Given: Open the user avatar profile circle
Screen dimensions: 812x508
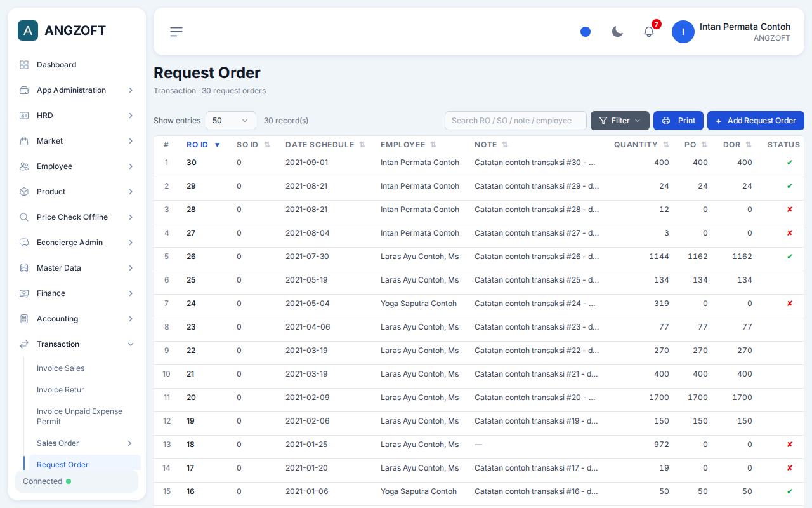Looking at the screenshot, I should (683, 32).
